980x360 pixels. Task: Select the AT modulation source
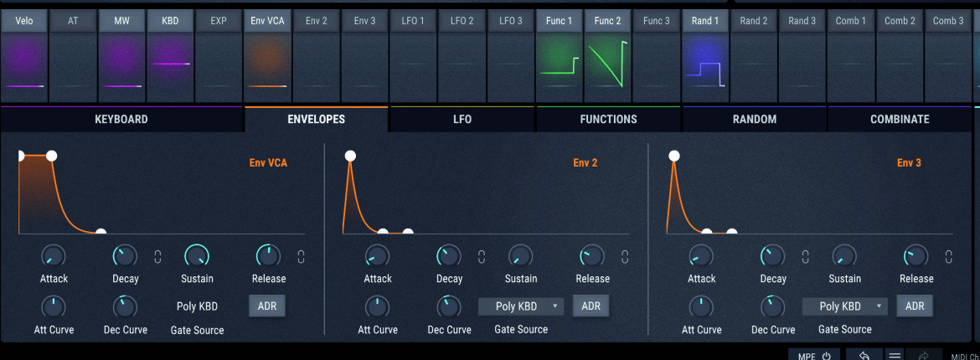(73, 21)
